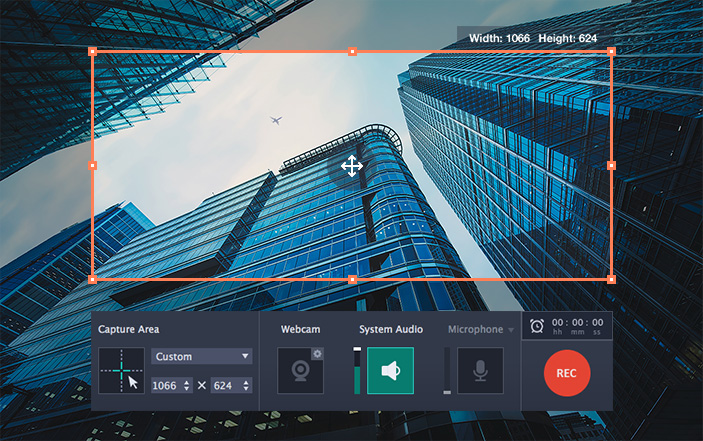Click the Webcam label

click(300, 329)
